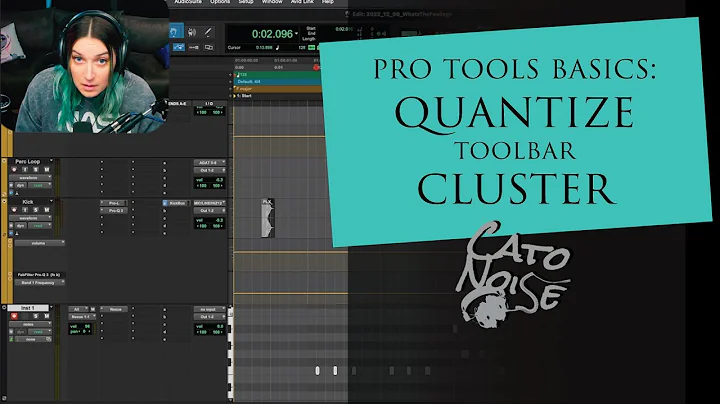The width and height of the screenshot is (720, 404).
Task: Open the Window menu
Action: click(x=272, y=2)
